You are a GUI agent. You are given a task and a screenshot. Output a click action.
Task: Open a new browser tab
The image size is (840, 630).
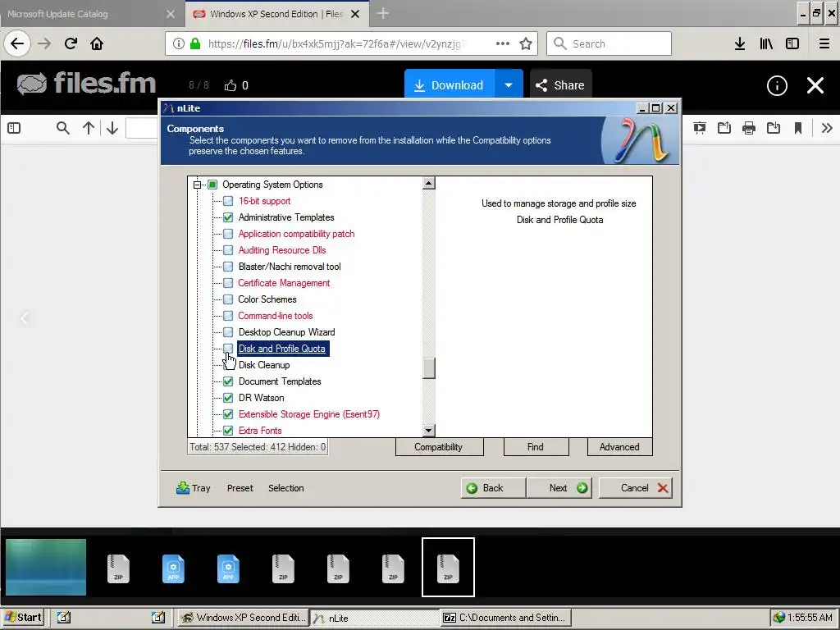[382, 14]
